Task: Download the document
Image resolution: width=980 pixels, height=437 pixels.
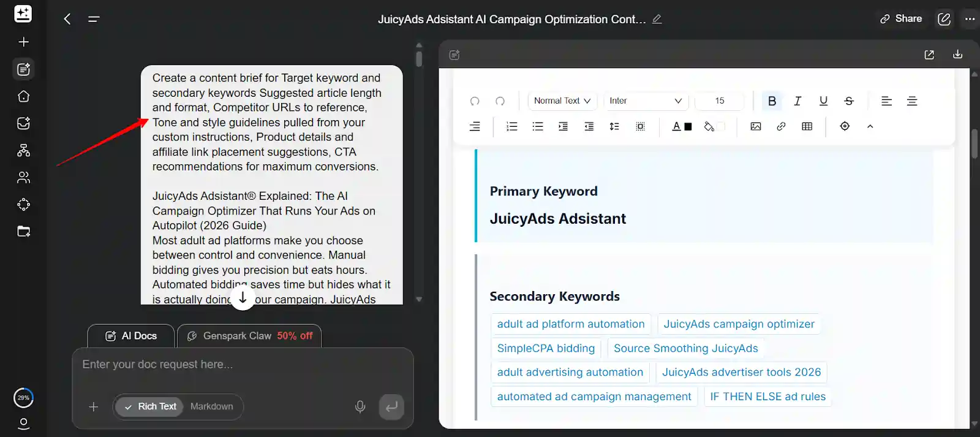Action: point(958,55)
